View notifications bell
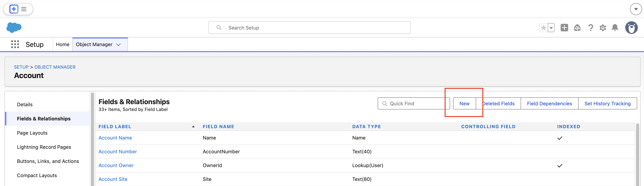Viewport: 644px width, 186px height. pyautogui.click(x=615, y=28)
